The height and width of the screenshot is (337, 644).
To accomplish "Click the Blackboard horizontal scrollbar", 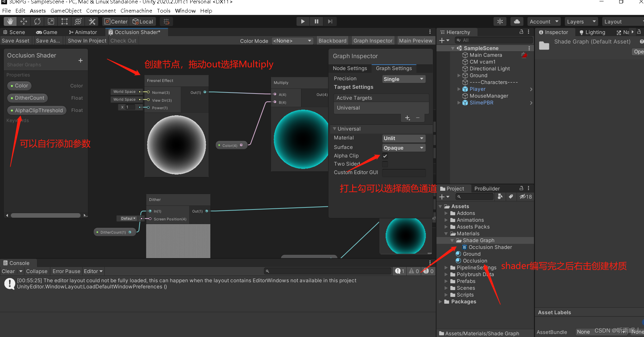I will tap(46, 215).
